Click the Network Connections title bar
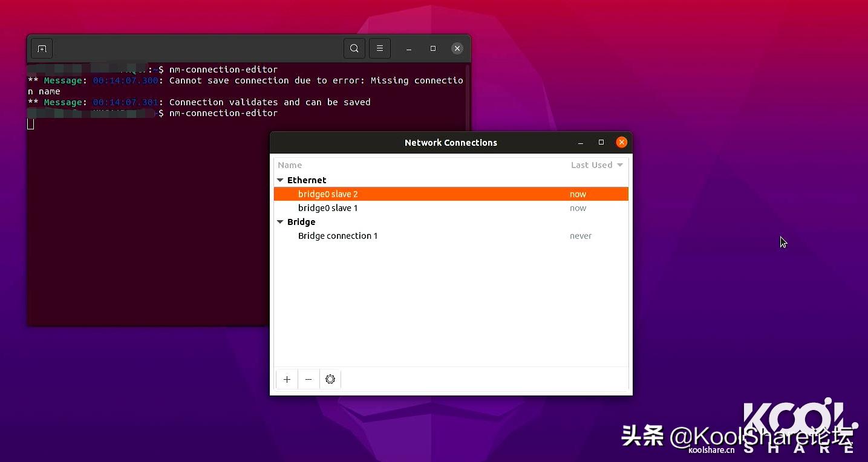This screenshot has height=462, width=868. (451, 142)
